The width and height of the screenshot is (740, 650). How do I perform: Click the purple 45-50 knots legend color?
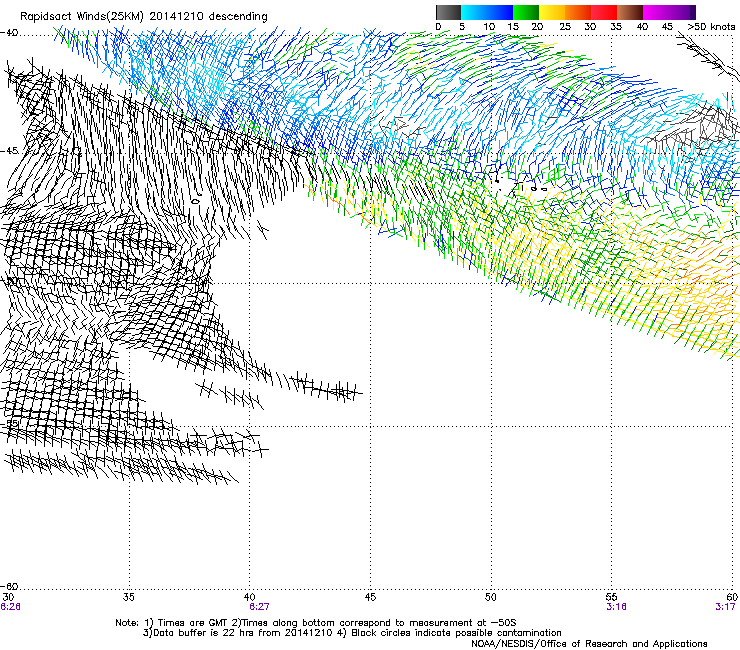pyautogui.click(x=682, y=12)
